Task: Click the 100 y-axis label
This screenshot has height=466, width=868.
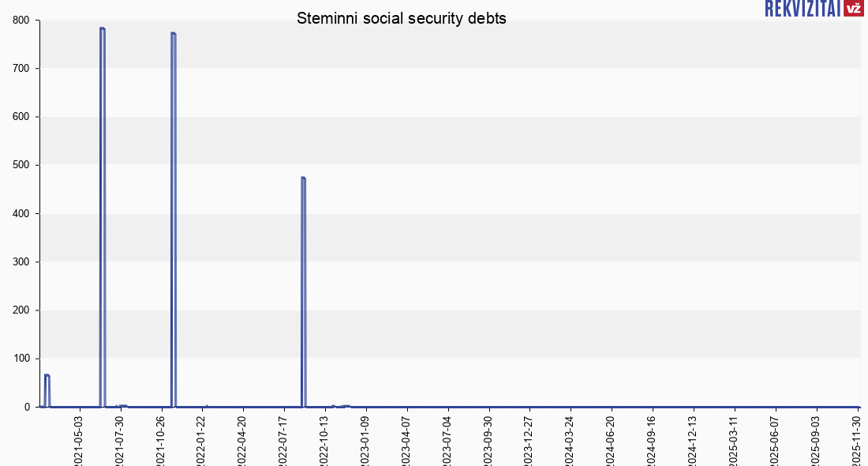Action: [21, 359]
